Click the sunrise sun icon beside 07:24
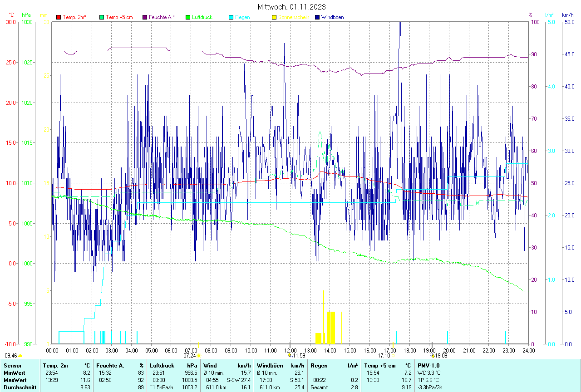Viewport: 581px width, 392px height. pos(199,356)
